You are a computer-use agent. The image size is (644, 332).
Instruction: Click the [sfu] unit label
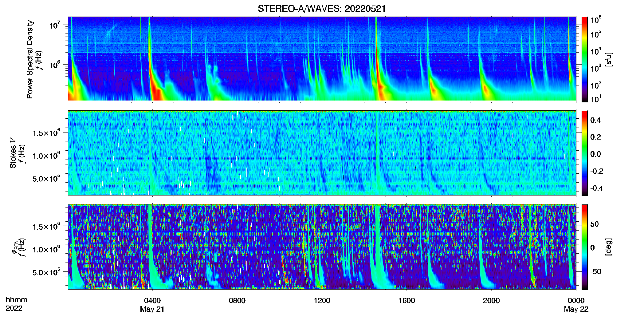(609, 59)
